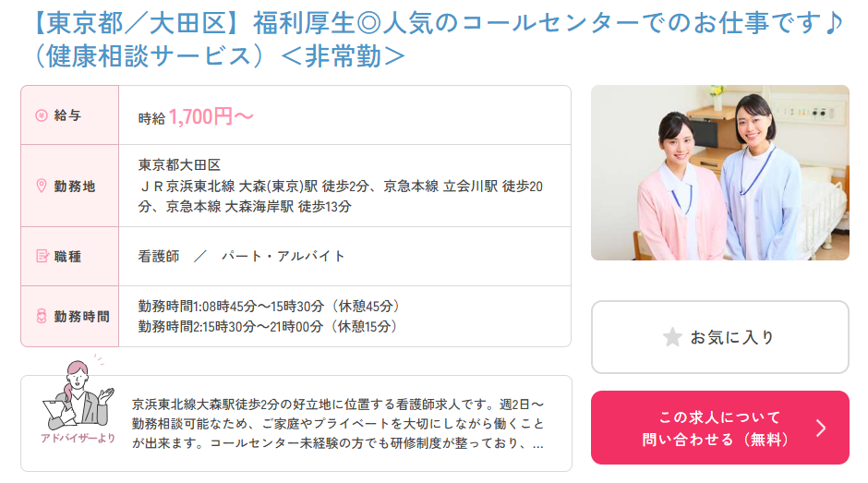Click the advisor illustration icon
The width and height of the screenshot is (868, 483).
78,394
